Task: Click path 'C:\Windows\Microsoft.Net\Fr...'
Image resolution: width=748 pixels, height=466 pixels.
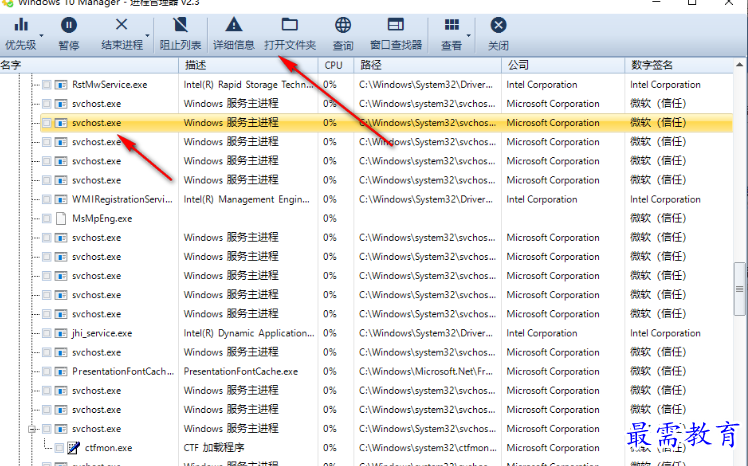Action: click(427, 372)
